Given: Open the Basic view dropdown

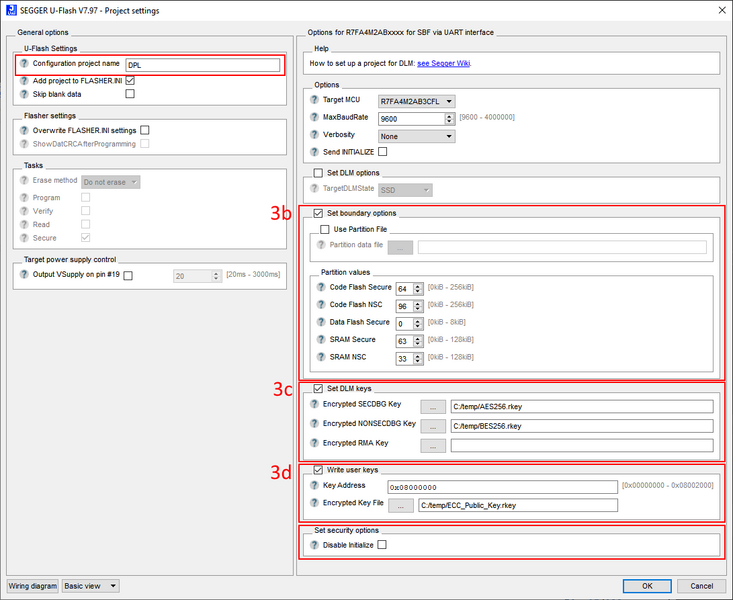Looking at the screenshot, I should [x=91, y=586].
